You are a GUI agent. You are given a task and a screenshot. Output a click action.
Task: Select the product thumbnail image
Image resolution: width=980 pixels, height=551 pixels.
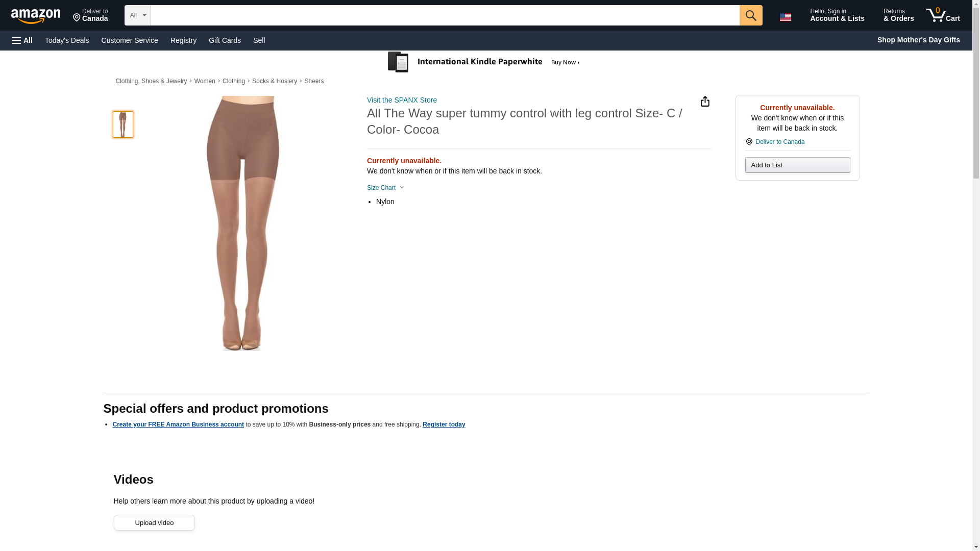pyautogui.click(x=122, y=124)
